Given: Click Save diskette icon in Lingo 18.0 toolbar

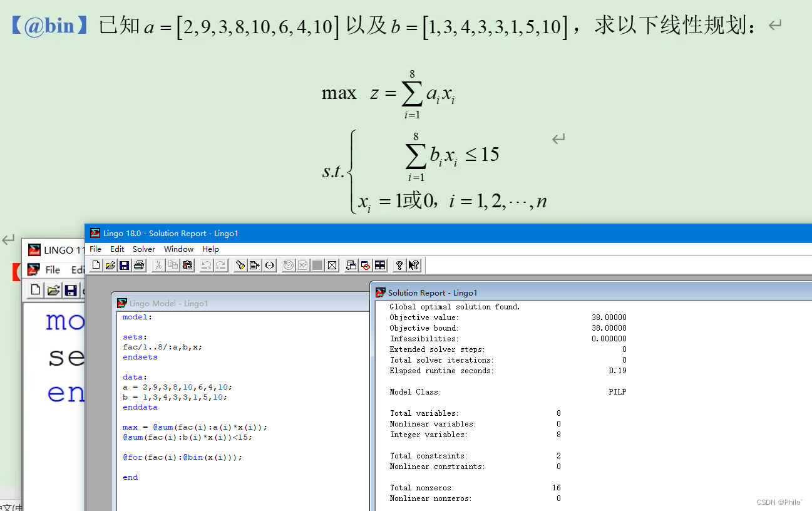Looking at the screenshot, I should (125, 266).
